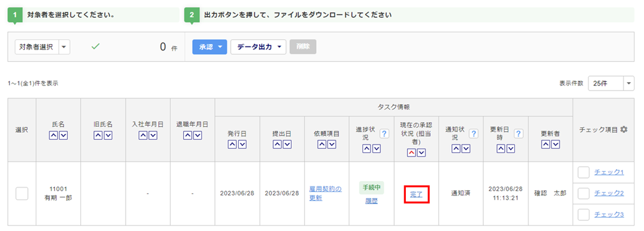Viewport: 644px width, 231px height.
Task: Sort 提出日 column ascending
Action: [x=277, y=144]
